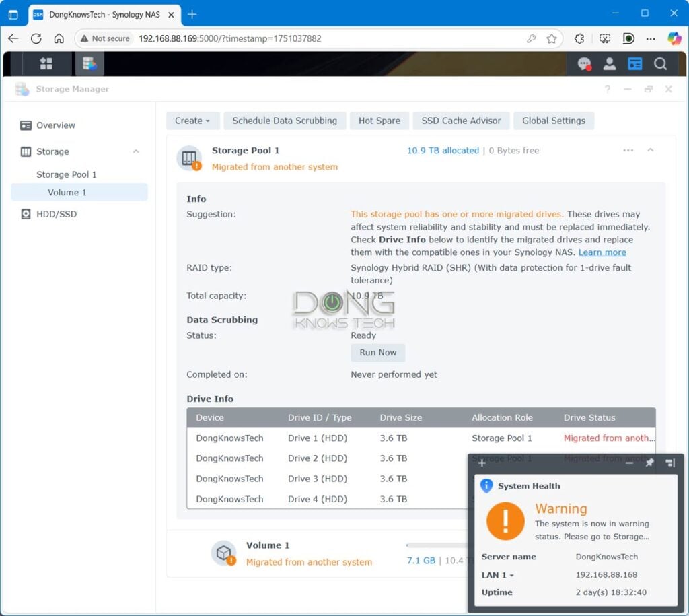The image size is (689, 616).
Task: Click the Not secure site indicator
Action: pyautogui.click(x=105, y=38)
